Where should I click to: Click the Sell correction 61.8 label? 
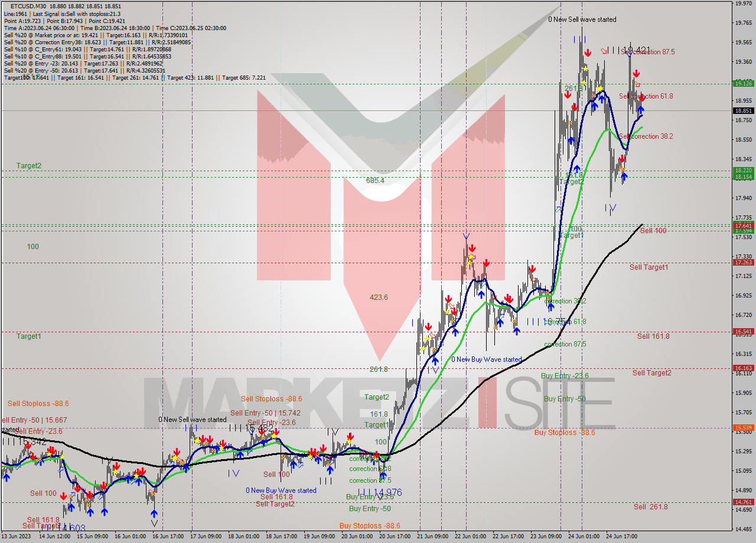(x=646, y=96)
